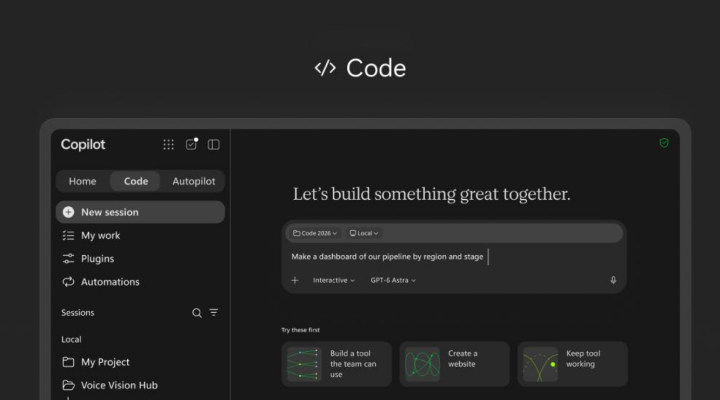This screenshot has width=720, height=400.
Task: Open the Voice Vision Hub folder
Action: (x=141, y=385)
